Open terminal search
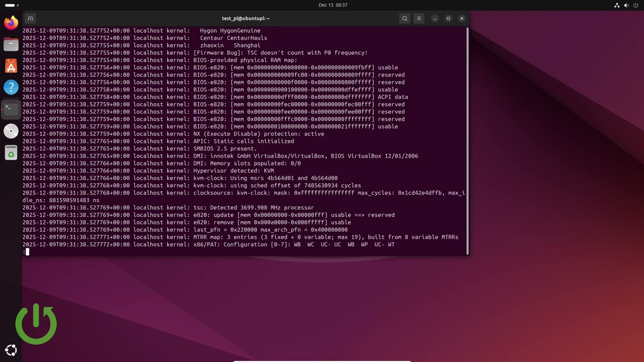This screenshot has width=644, height=362. [405, 19]
